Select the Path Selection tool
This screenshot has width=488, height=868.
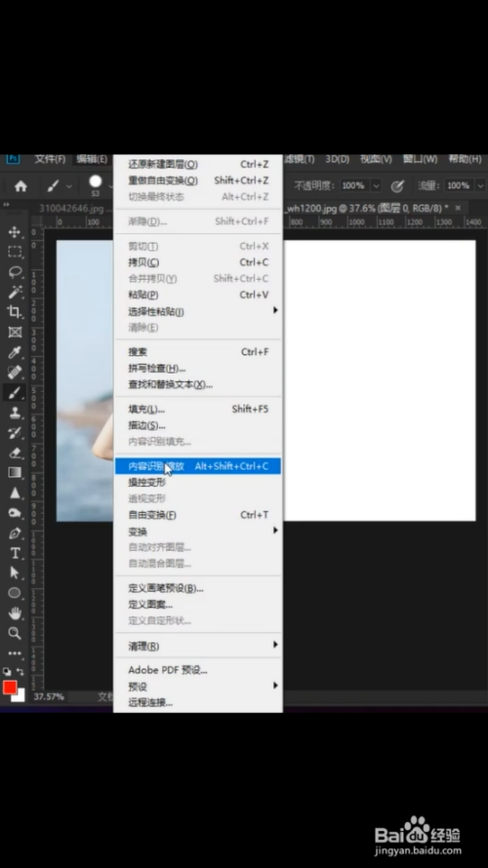click(x=15, y=572)
